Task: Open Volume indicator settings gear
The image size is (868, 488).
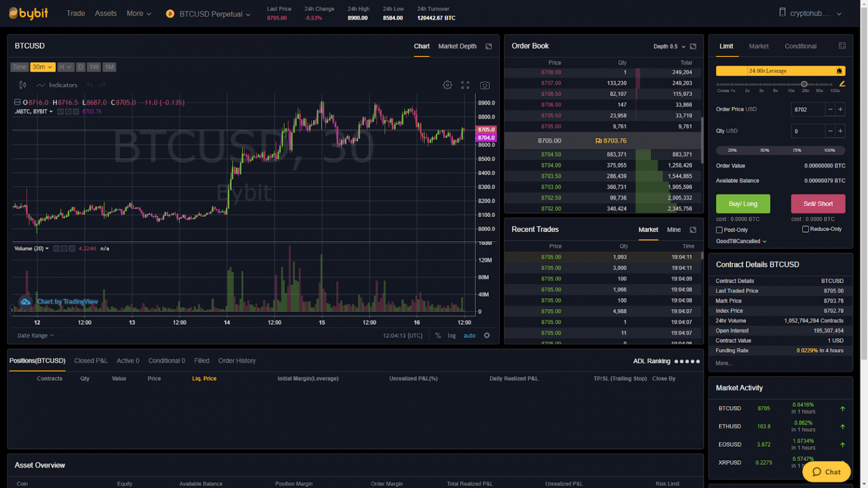Action: [64, 249]
